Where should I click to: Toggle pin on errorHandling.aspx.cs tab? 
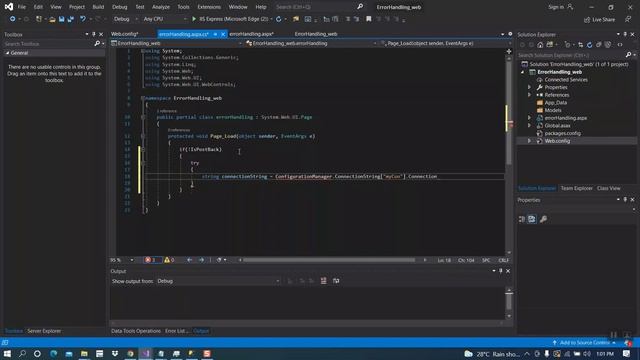215,34
